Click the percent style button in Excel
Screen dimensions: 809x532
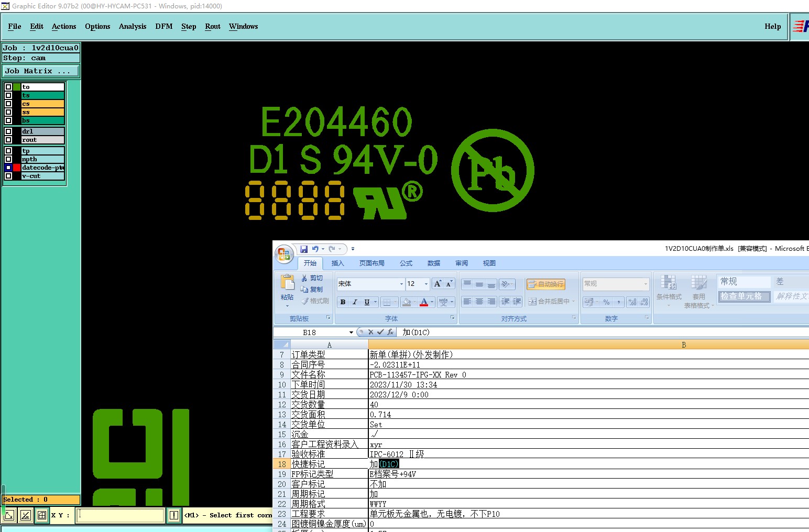click(x=606, y=302)
